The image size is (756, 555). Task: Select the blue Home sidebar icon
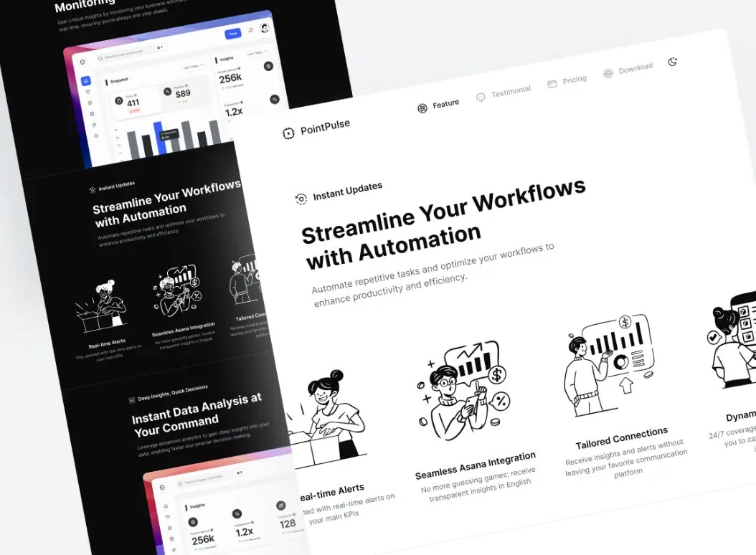pyautogui.click(x=85, y=80)
